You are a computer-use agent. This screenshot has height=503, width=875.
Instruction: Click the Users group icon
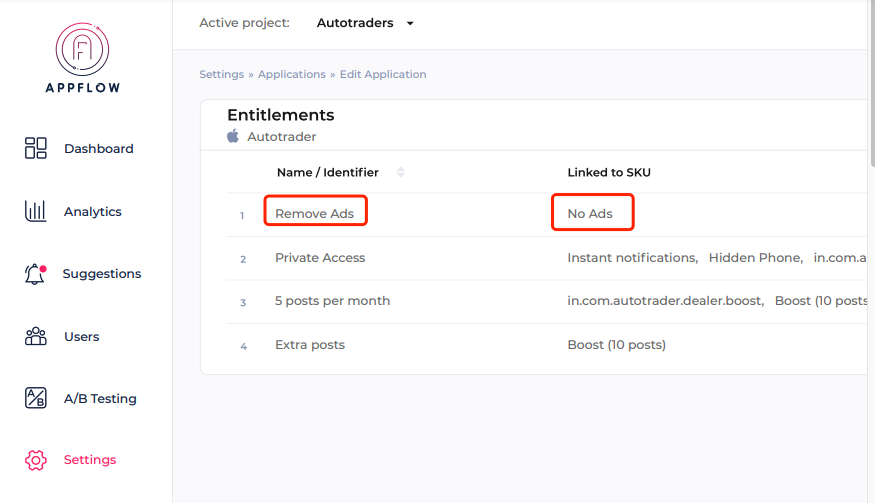(36, 337)
